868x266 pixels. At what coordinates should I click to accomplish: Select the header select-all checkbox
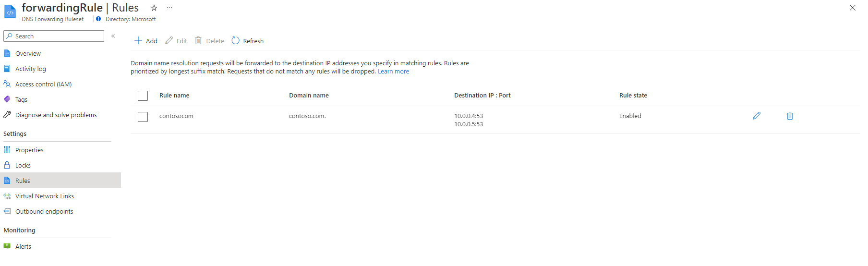143,96
